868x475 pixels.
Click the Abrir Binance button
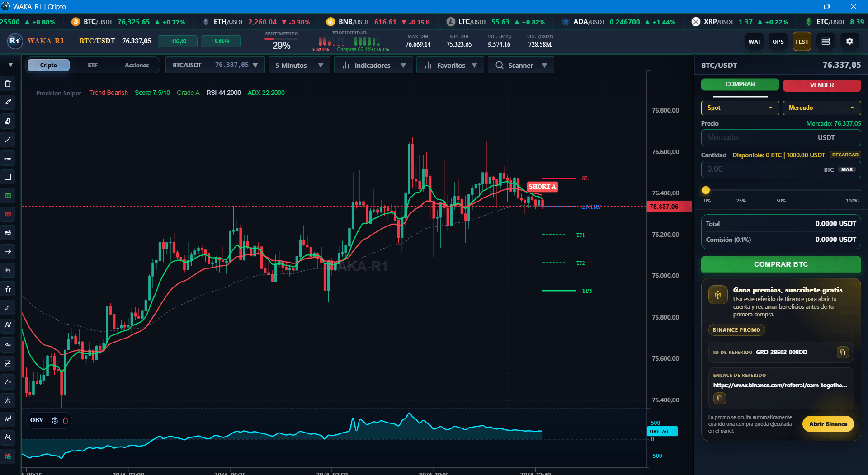click(x=828, y=424)
